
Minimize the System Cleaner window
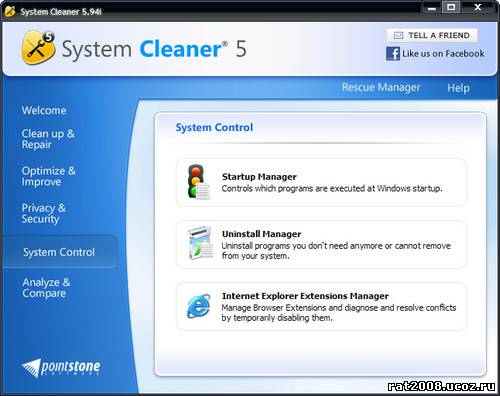[432, 8]
